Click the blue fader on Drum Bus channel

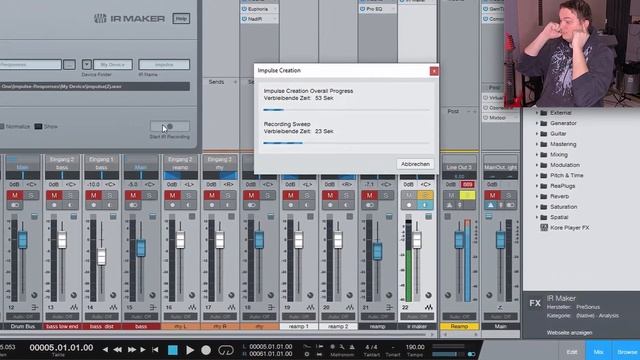coord(23,240)
